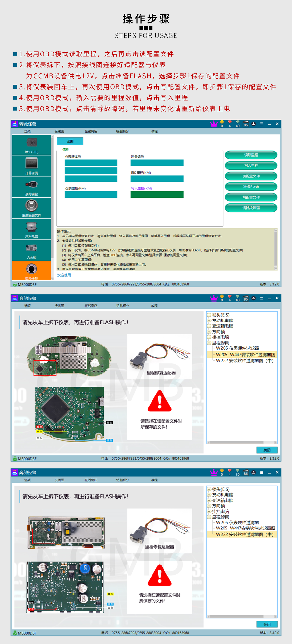Expand 锁头(EIS) tree node in middle window
This screenshot has height=644, width=292.
pos(209,315)
